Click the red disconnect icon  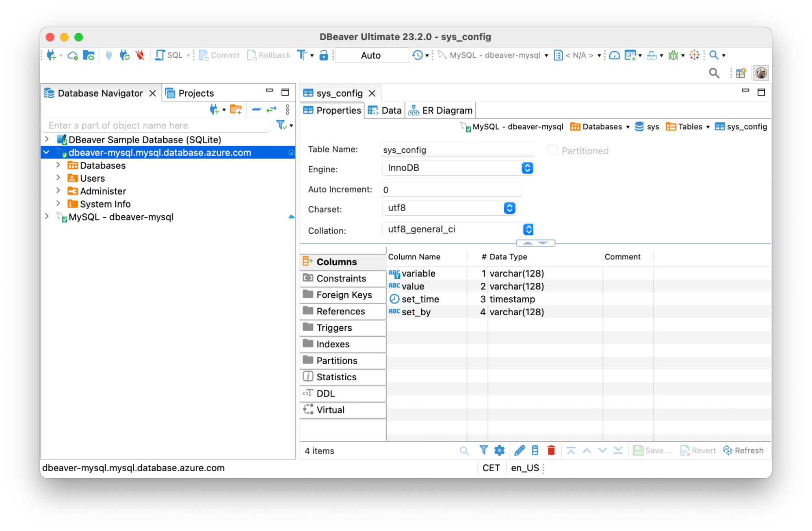click(140, 55)
